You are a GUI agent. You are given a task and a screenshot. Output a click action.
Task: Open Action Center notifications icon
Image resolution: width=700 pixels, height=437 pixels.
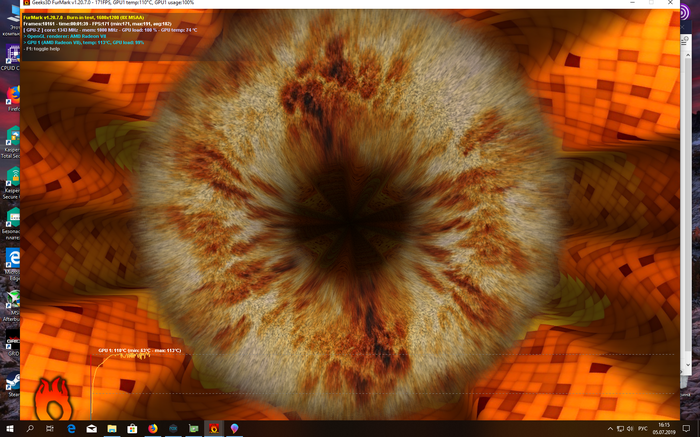[x=686, y=429]
